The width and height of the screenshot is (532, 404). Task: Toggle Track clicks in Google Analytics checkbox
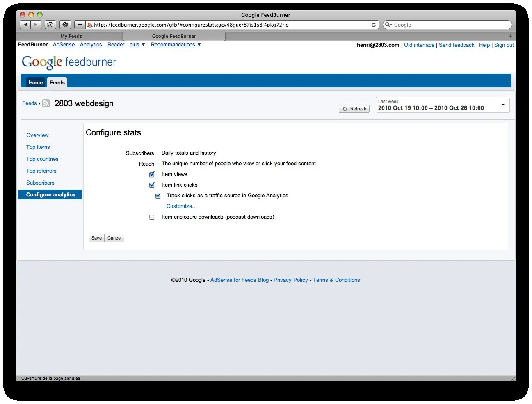point(158,196)
